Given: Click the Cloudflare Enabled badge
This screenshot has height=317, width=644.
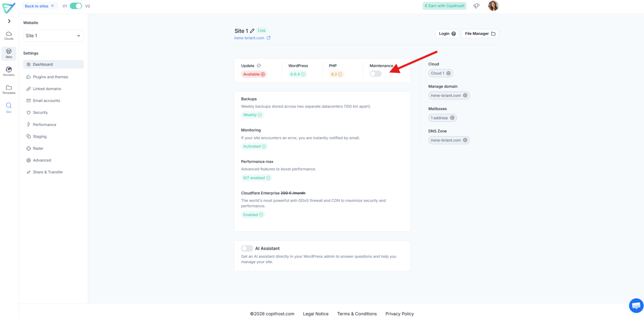Looking at the screenshot, I should coord(253,215).
